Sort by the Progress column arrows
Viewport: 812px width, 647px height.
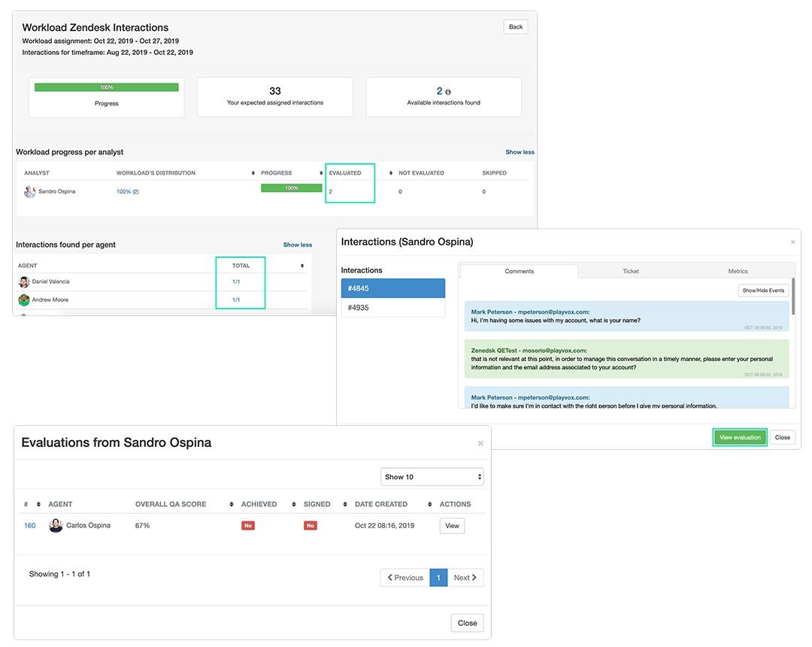pyautogui.click(x=321, y=173)
